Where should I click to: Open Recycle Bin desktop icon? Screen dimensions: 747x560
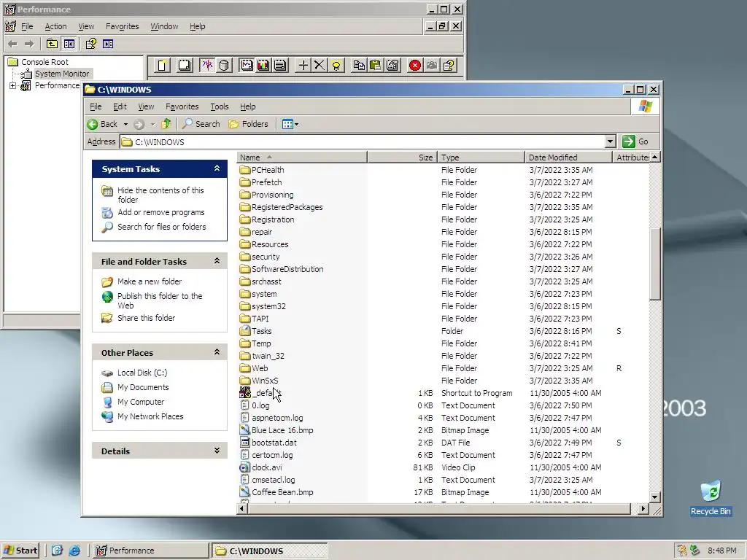pos(711,497)
